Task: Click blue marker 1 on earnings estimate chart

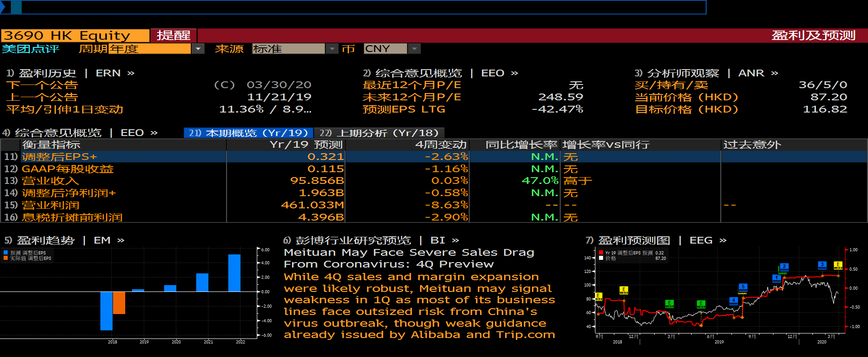Action: point(776,278)
